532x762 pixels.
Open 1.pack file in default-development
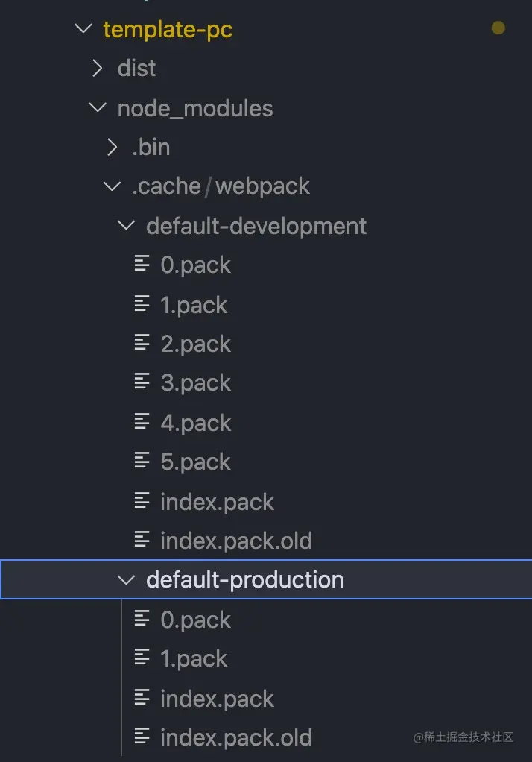pyautogui.click(x=194, y=304)
